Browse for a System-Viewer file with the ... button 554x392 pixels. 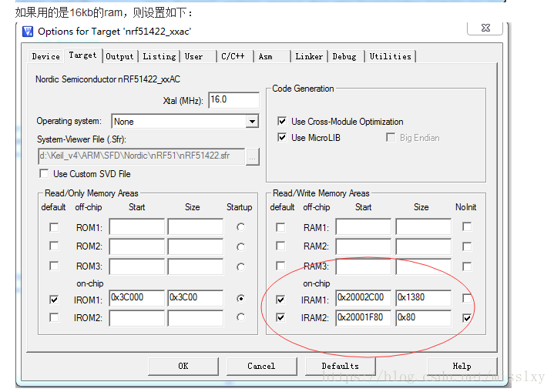coord(252,156)
